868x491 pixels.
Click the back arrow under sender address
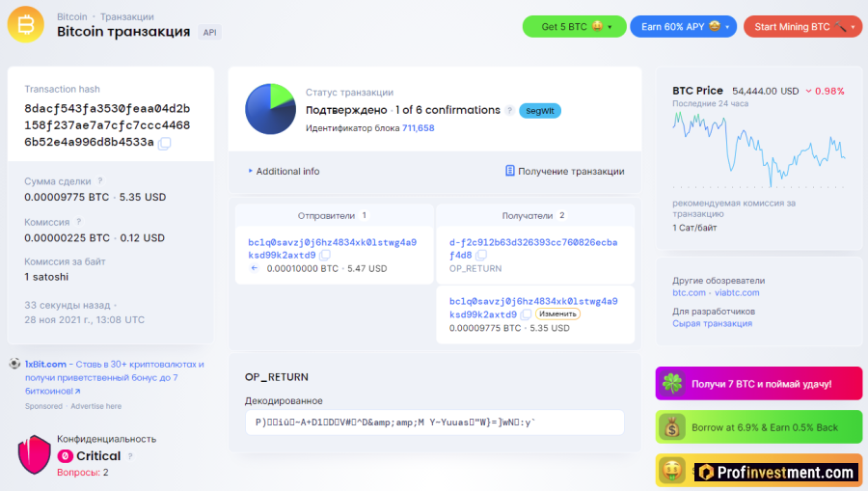[x=254, y=268]
